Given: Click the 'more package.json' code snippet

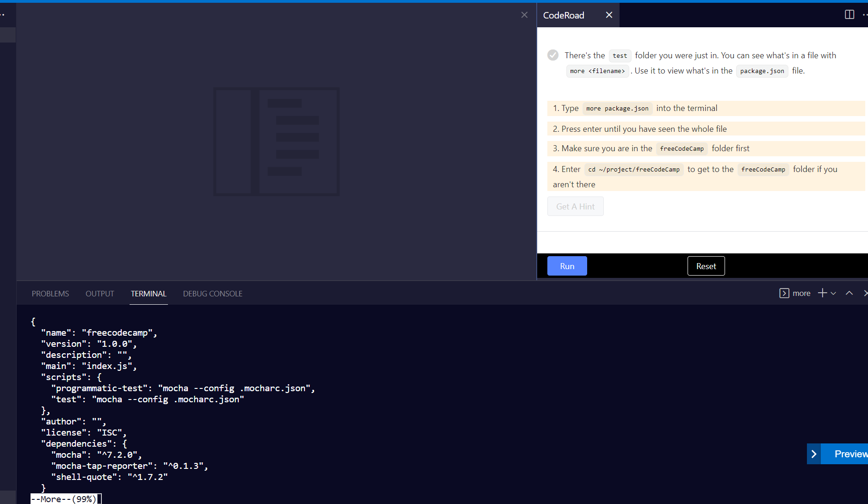Looking at the screenshot, I should [x=617, y=108].
